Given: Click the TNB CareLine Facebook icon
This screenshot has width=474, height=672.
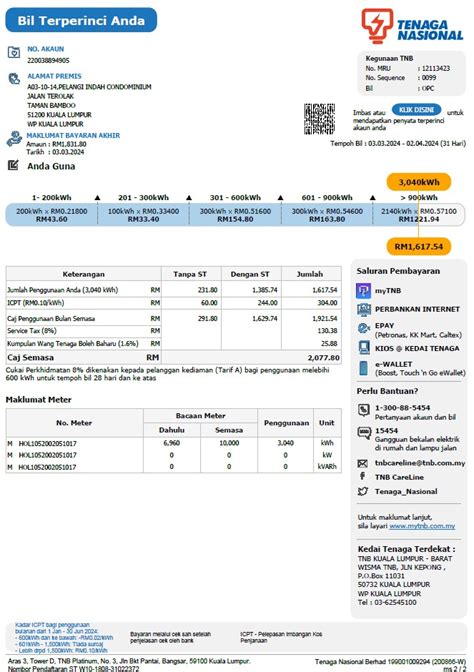Looking at the screenshot, I should point(363,476).
